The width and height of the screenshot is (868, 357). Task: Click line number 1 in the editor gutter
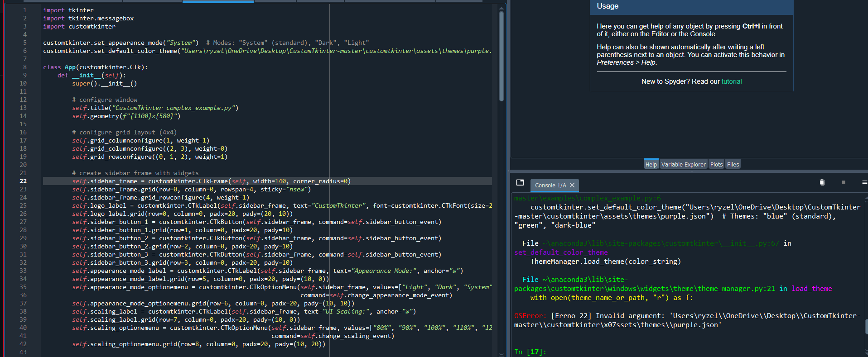click(25, 10)
